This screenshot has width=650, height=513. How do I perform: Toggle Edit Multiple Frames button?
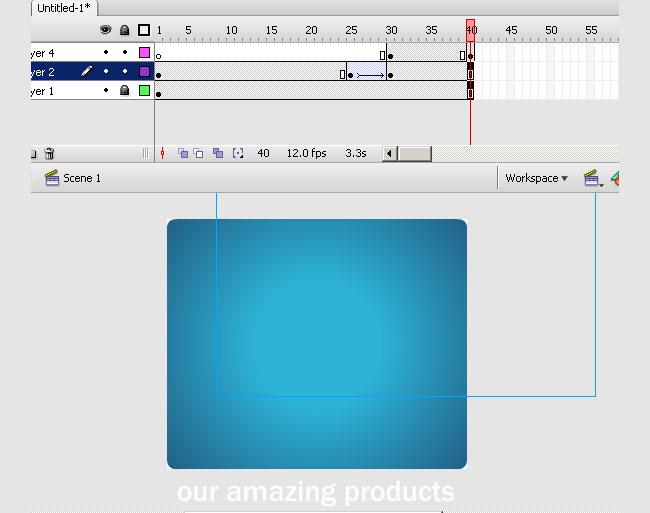click(218, 153)
